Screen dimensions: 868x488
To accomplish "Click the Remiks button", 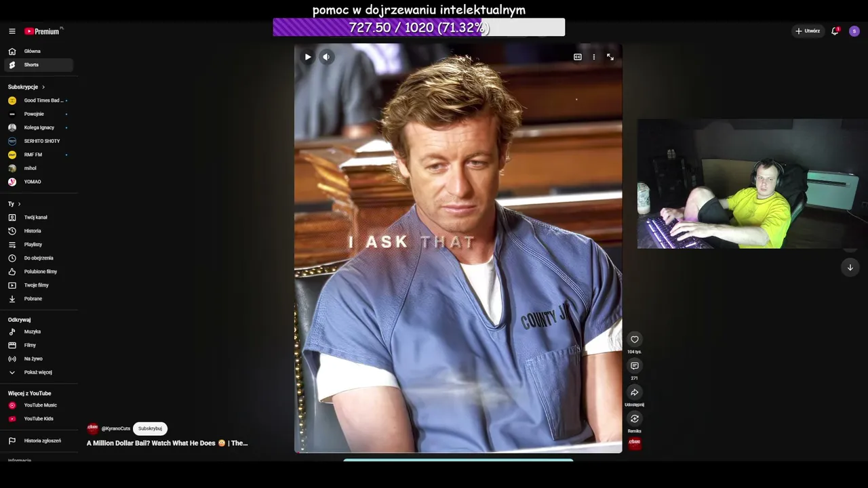I will [635, 419].
